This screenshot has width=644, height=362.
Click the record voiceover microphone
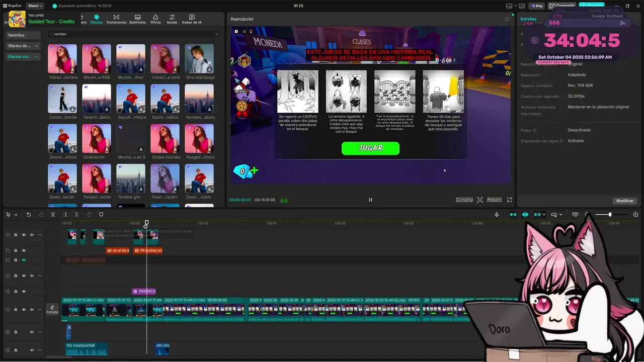(497, 215)
